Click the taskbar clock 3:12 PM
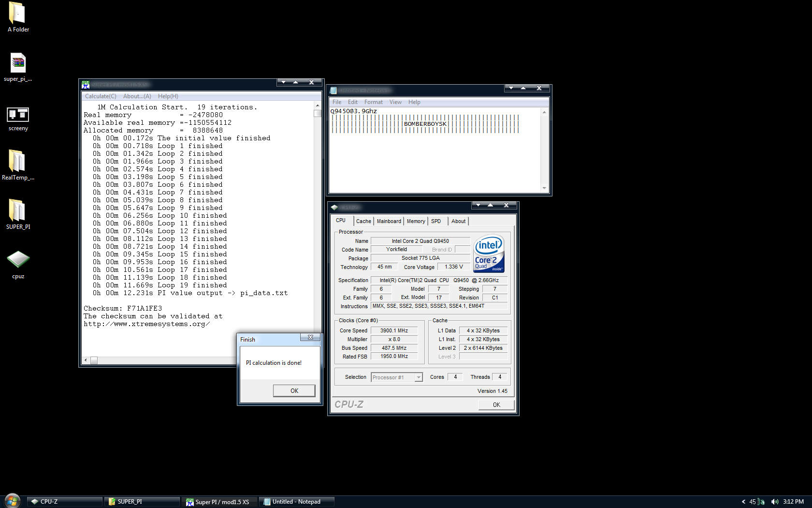 click(x=793, y=502)
